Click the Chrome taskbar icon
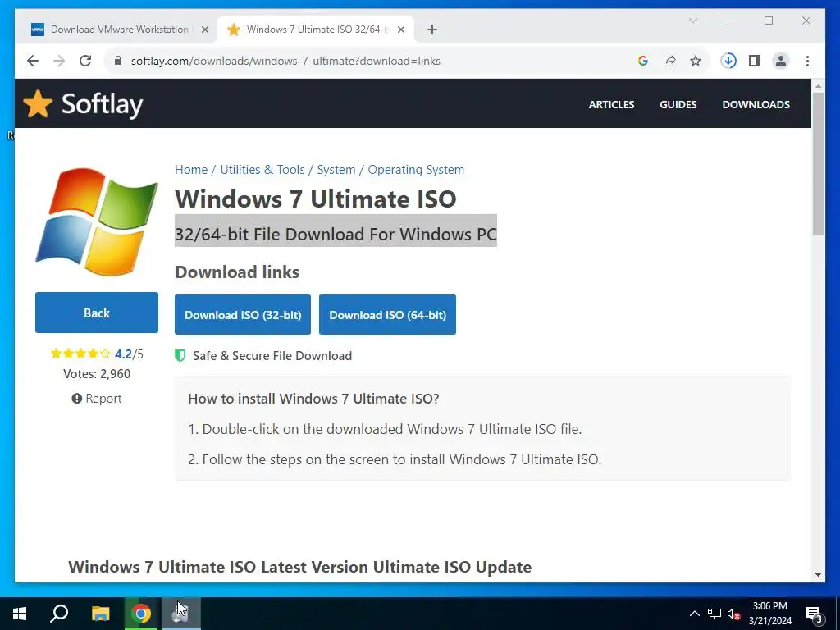840x630 pixels. tap(141, 614)
